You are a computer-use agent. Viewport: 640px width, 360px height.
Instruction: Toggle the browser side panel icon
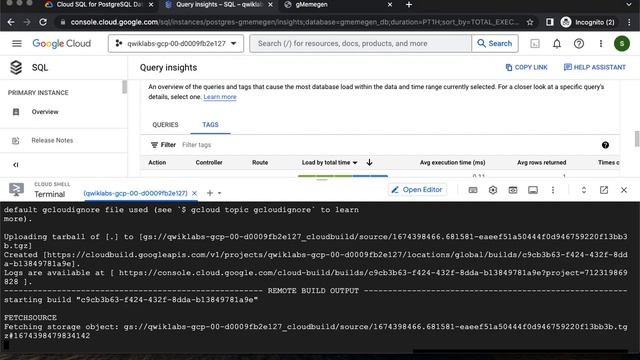click(549, 22)
